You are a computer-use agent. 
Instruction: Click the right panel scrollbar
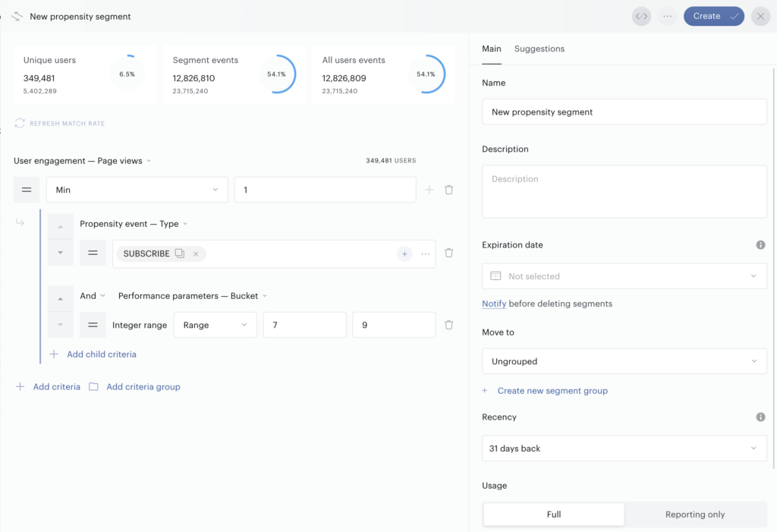(x=773, y=268)
